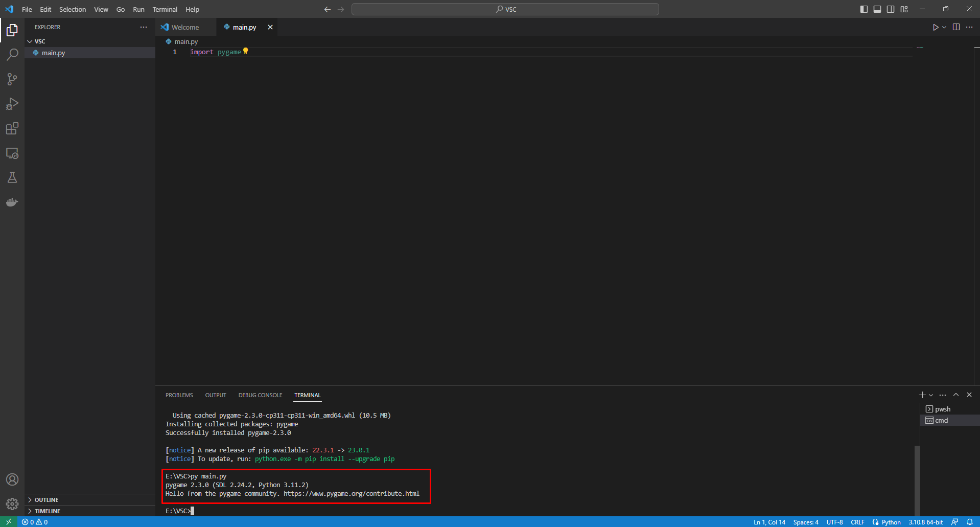Screen dimensions: 980x527
Task: Select Python language mode in status bar
Action: click(891, 522)
